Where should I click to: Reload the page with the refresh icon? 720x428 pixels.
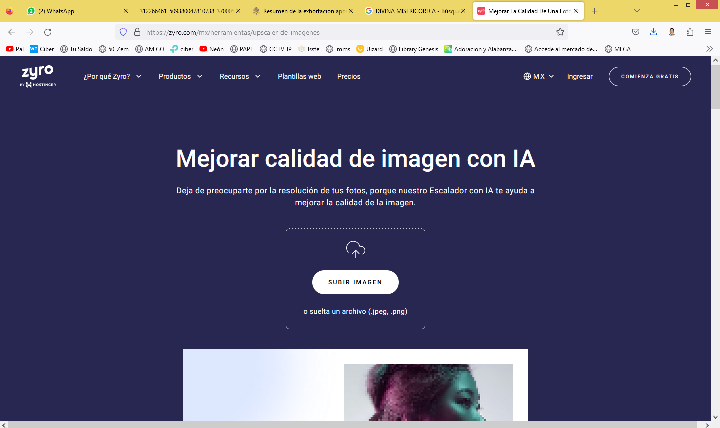pos(48,32)
